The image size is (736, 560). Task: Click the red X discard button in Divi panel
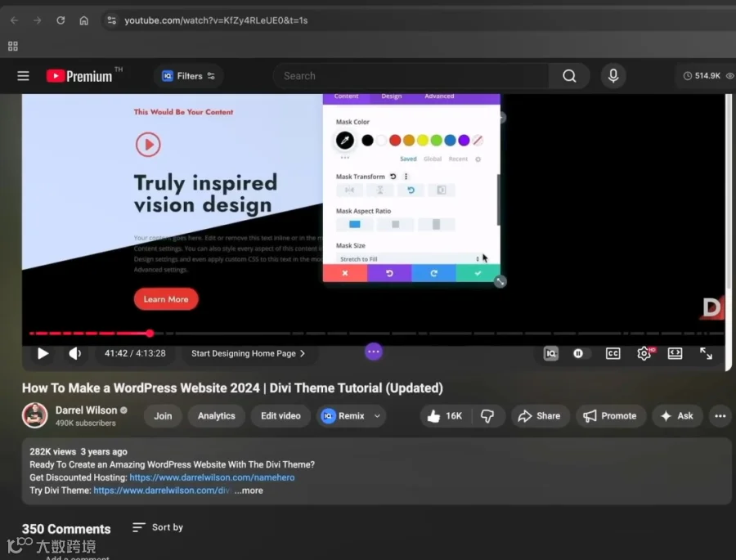(x=345, y=273)
